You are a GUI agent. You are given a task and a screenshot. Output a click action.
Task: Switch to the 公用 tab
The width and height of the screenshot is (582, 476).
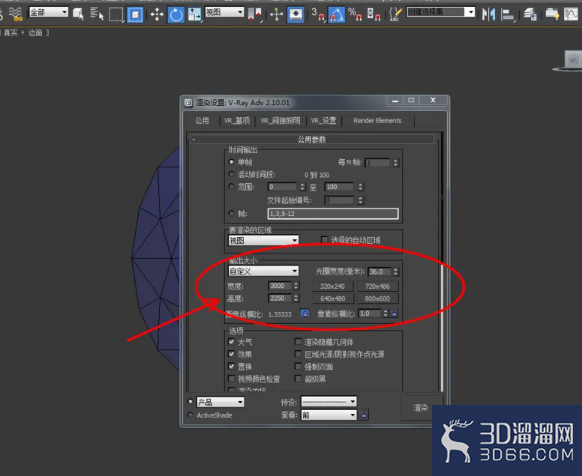(202, 120)
